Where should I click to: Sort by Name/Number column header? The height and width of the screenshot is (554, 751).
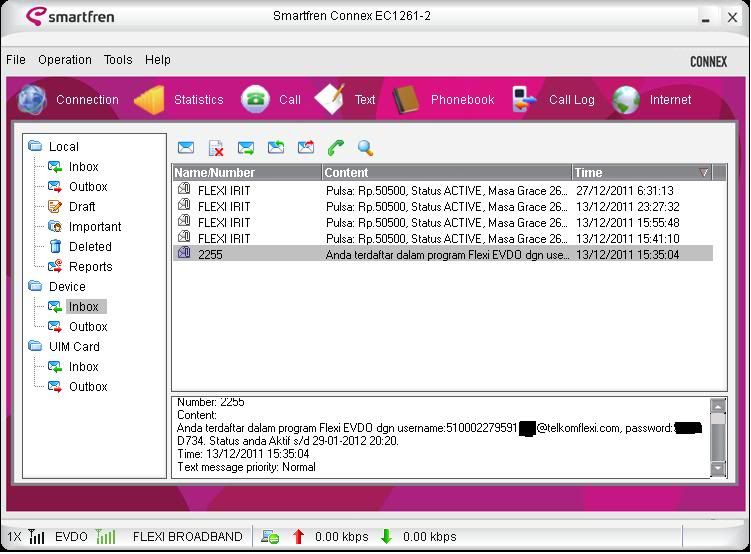[x=247, y=172]
